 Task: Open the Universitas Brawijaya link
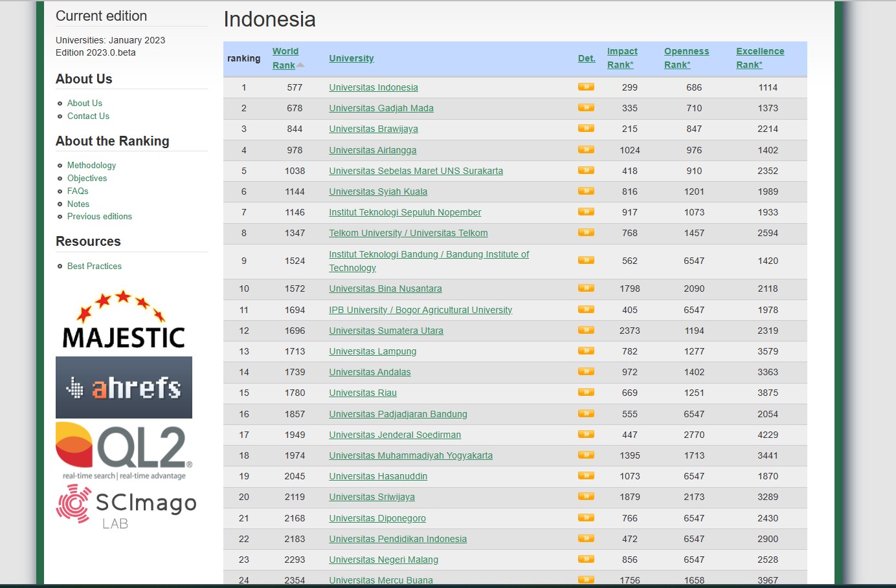[x=373, y=129]
